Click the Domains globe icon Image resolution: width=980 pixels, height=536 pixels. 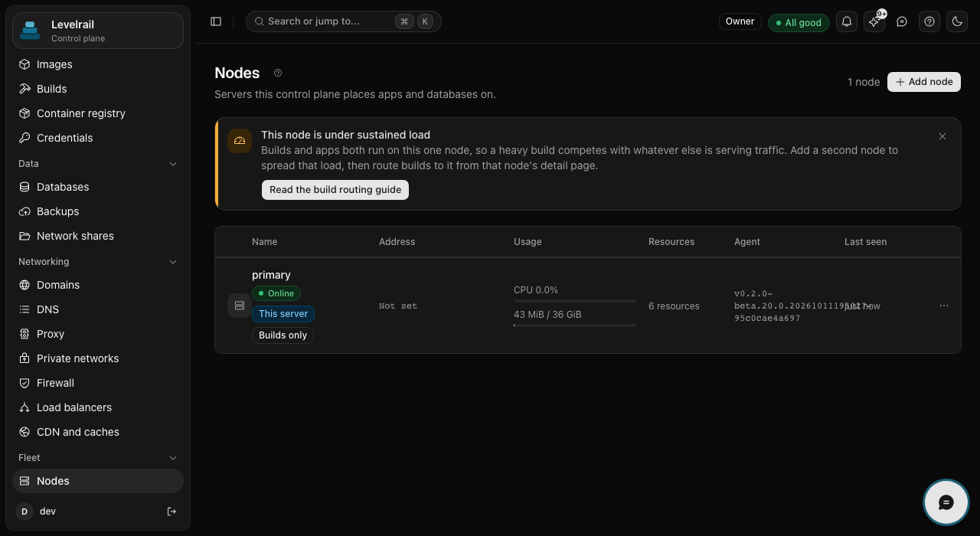click(x=24, y=285)
